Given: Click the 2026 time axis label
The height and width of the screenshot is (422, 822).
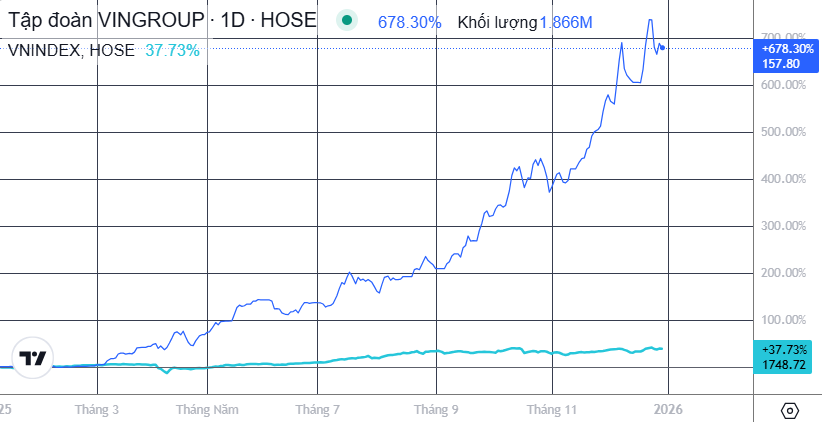Looking at the screenshot, I should coord(667,409).
